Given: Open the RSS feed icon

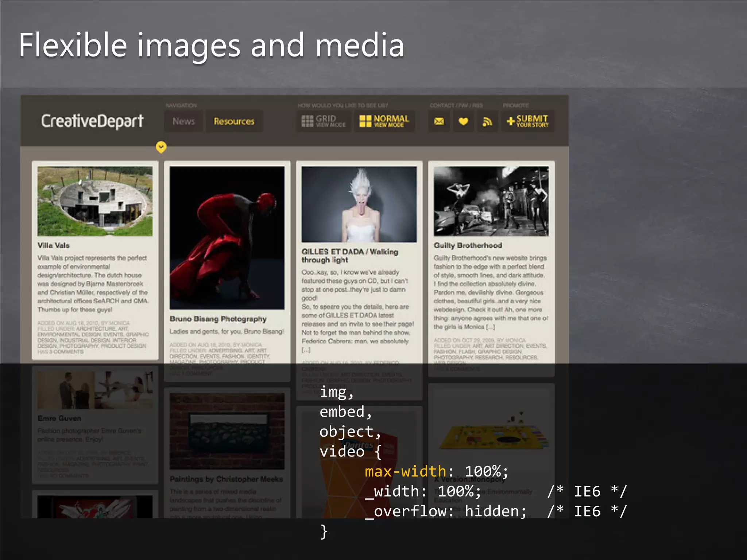Looking at the screenshot, I should point(487,121).
